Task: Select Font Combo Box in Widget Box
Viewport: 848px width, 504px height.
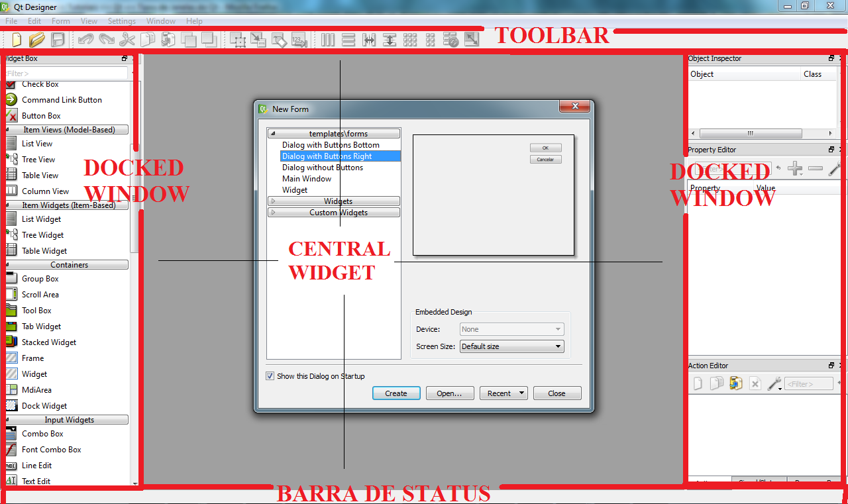Action: click(52, 450)
